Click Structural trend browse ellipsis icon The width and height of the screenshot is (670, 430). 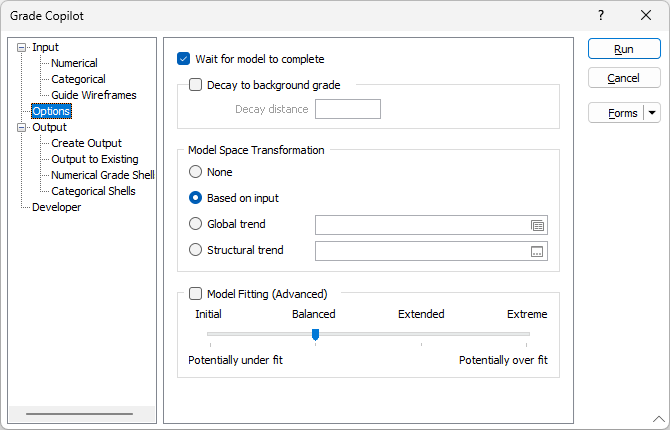[537, 252]
